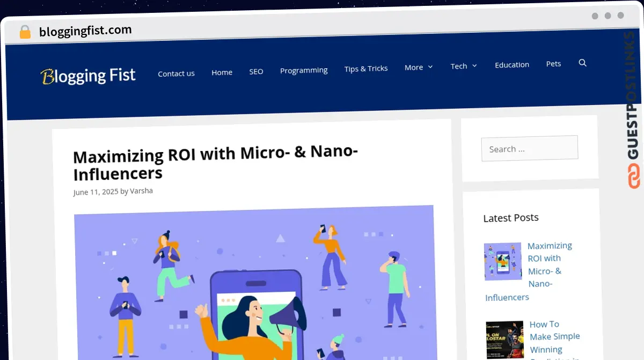Image resolution: width=644 pixels, height=360 pixels.
Task: Open the SEO category
Action: (x=256, y=71)
